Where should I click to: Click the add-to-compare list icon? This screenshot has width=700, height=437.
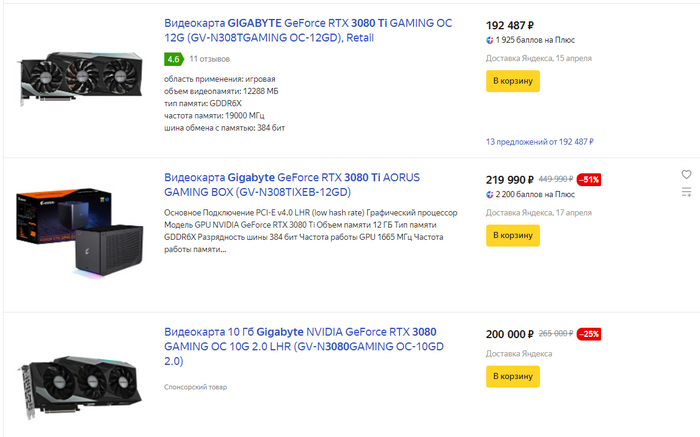(686, 190)
